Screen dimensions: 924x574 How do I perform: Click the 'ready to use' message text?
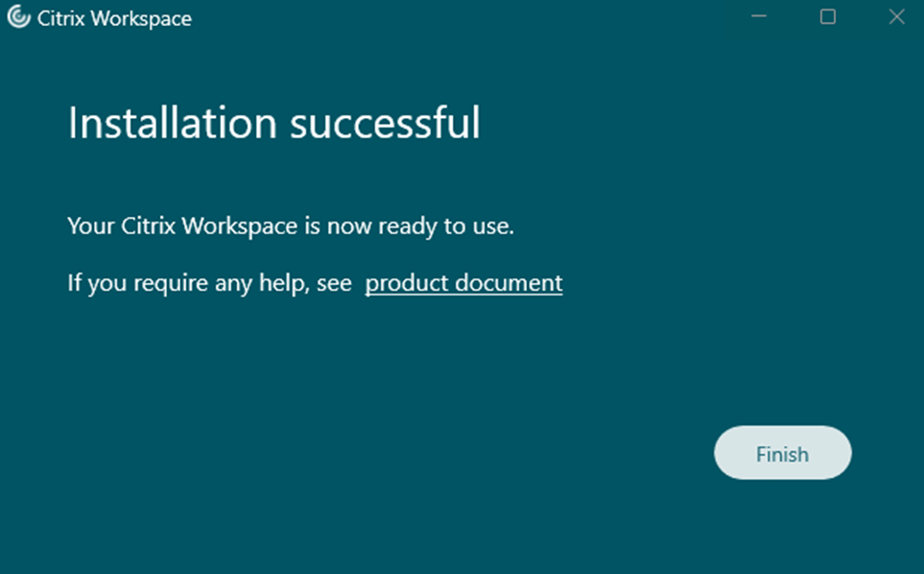click(291, 227)
